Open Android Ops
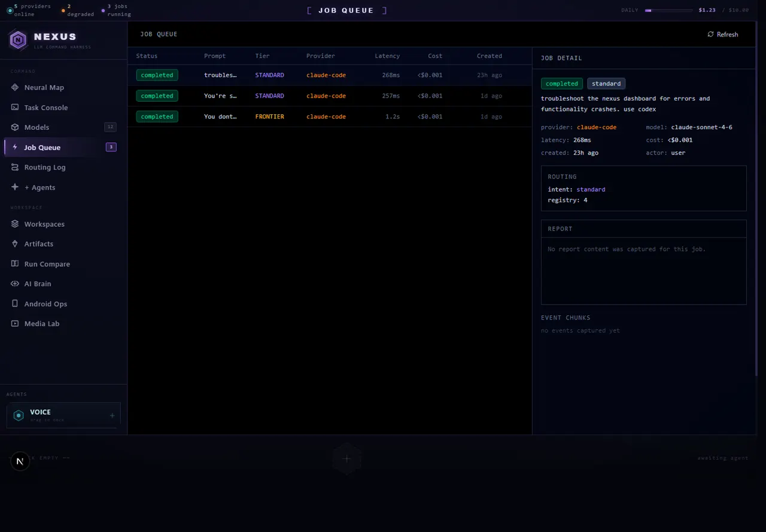This screenshot has width=766, height=532. pyautogui.click(x=63, y=304)
